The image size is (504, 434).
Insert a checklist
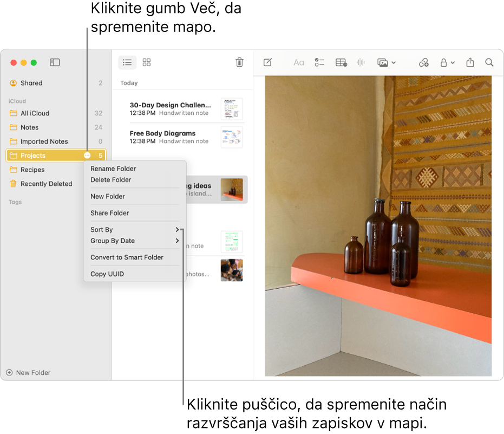pyautogui.click(x=319, y=62)
